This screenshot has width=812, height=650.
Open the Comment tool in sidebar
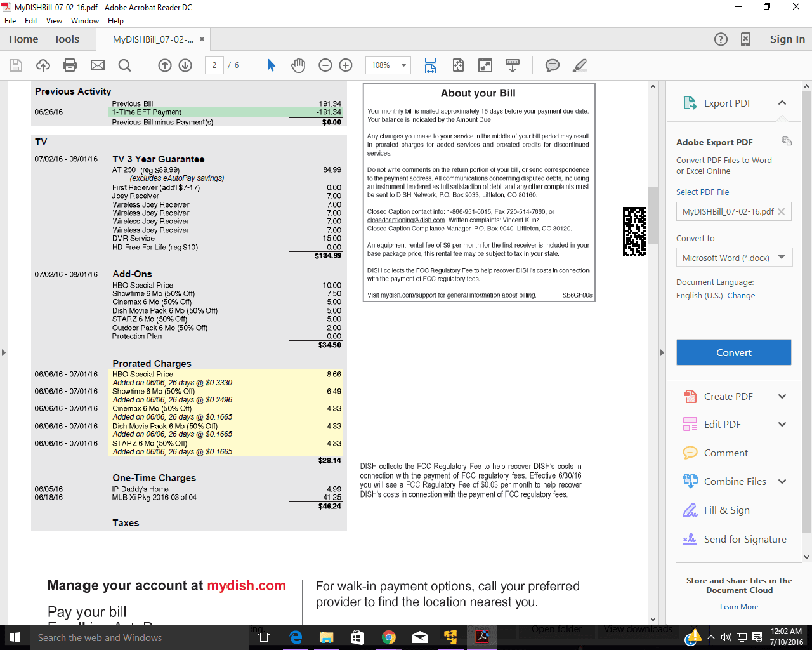click(x=726, y=453)
